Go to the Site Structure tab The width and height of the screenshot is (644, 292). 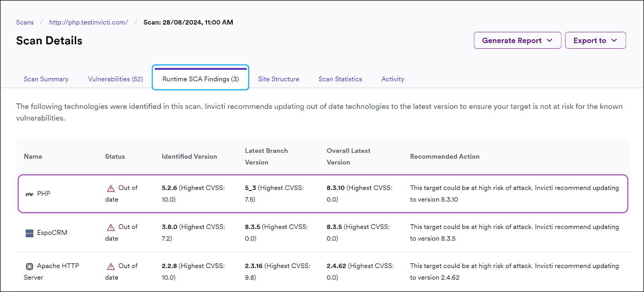click(x=279, y=79)
